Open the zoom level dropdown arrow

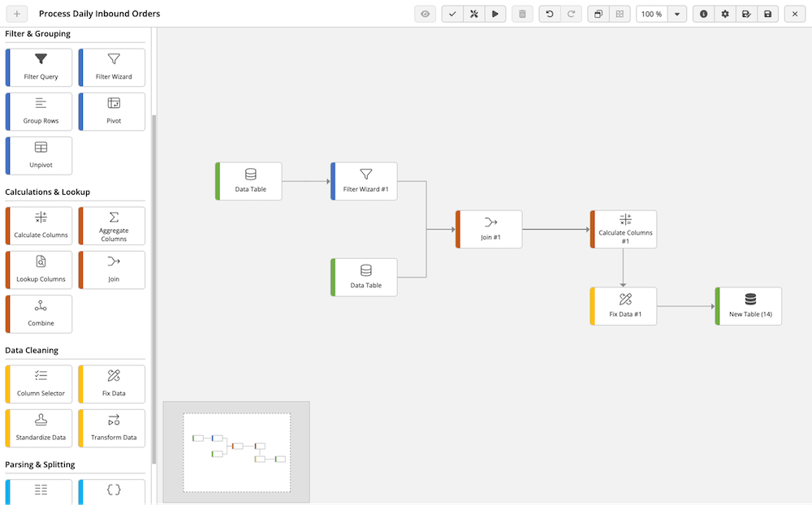[x=677, y=14]
